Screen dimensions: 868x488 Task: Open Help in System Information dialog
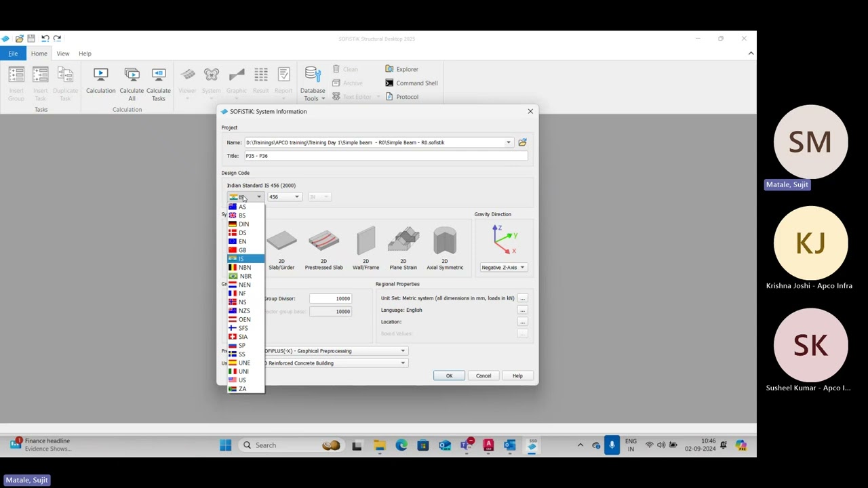(517, 375)
